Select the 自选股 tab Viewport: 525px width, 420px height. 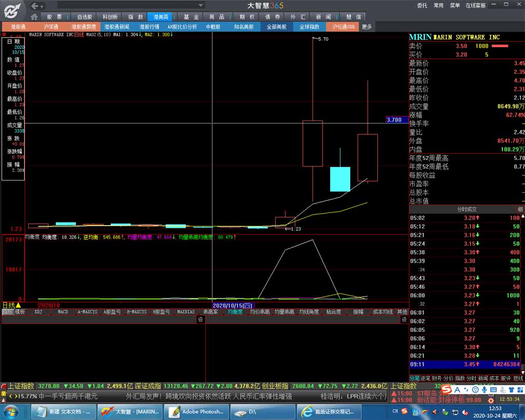[85, 17]
